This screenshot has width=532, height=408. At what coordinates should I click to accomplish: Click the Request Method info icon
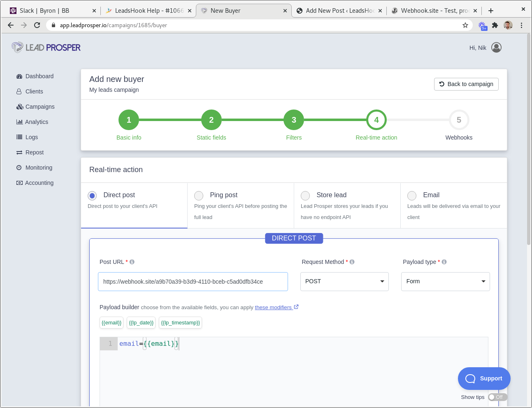352,262
